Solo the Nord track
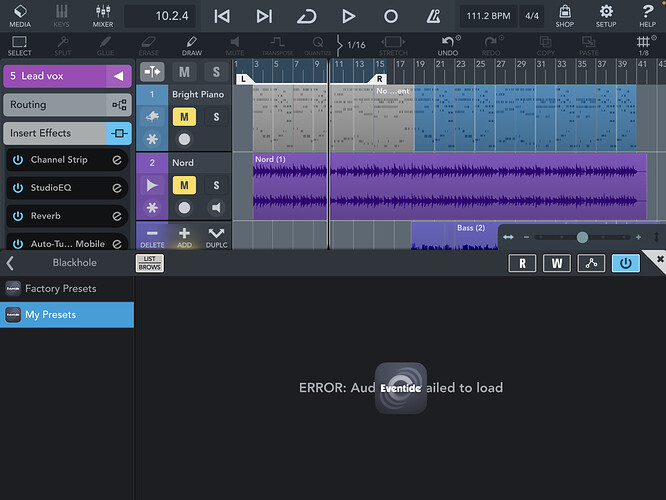The height and width of the screenshot is (500, 666). pos(216,185)
